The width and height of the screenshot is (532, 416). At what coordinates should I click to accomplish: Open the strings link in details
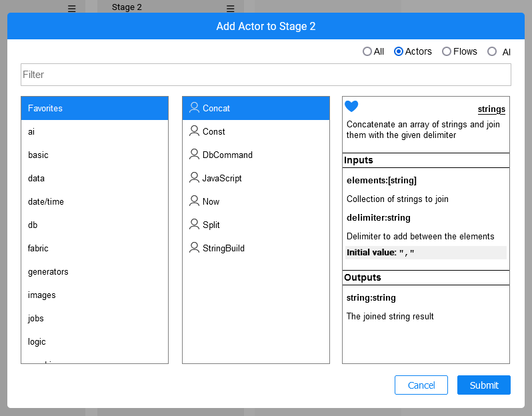(x=491, y=109)
